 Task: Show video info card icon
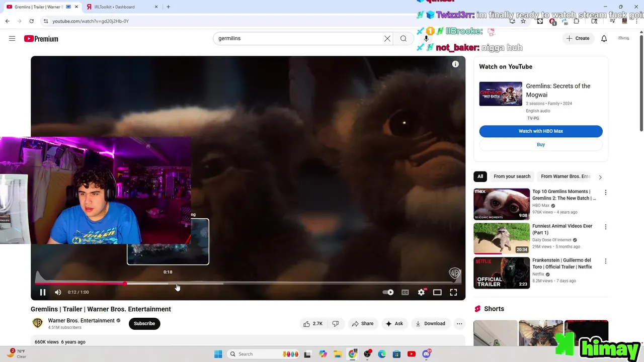455,64
